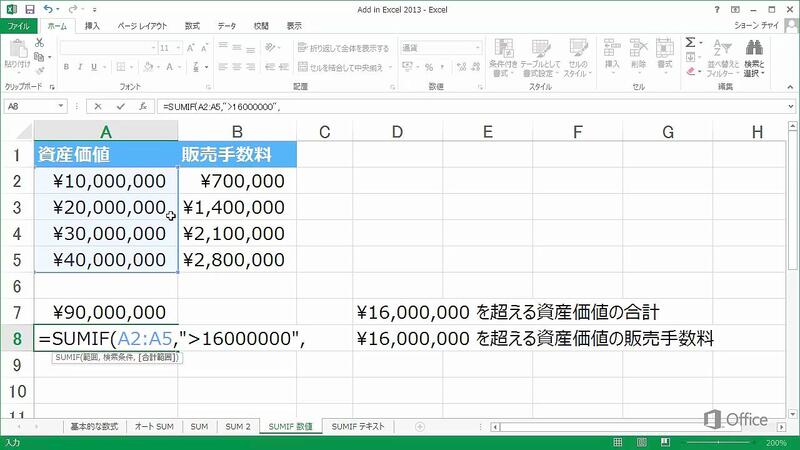800x450 pixels.
Task: Click the Insert Function fx button
Action: 143,106
